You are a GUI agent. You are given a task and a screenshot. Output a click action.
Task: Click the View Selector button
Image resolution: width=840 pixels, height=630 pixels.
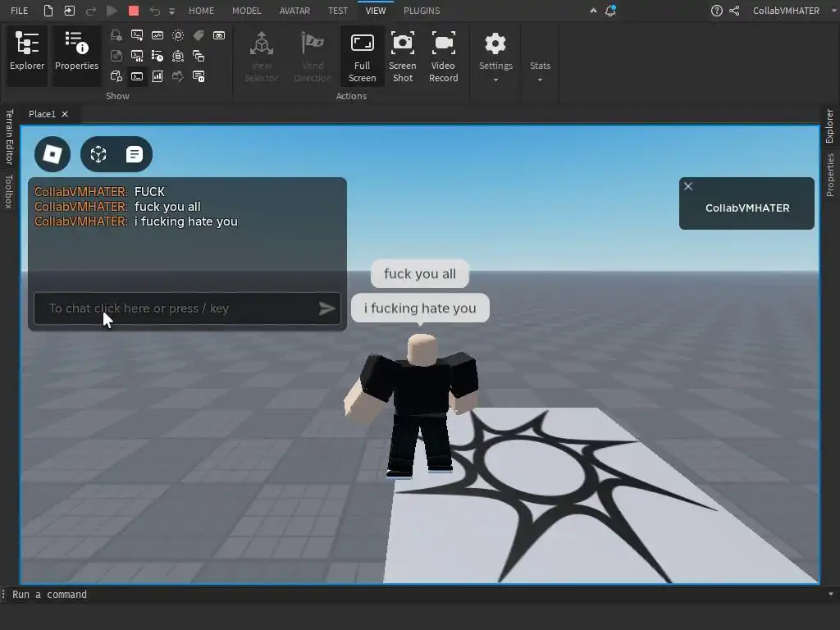pos(262,57)
